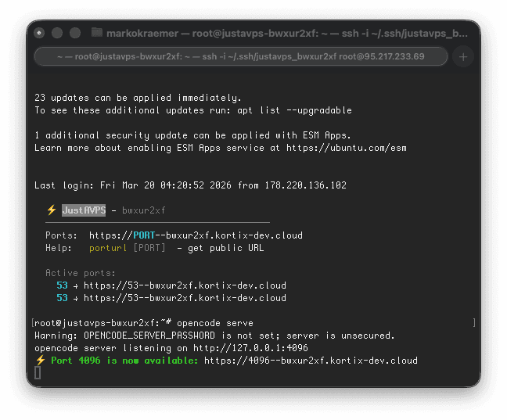Click the lightning bolt beside Port 4096
This screenshot has width=507, height=420.
[41, 361]
